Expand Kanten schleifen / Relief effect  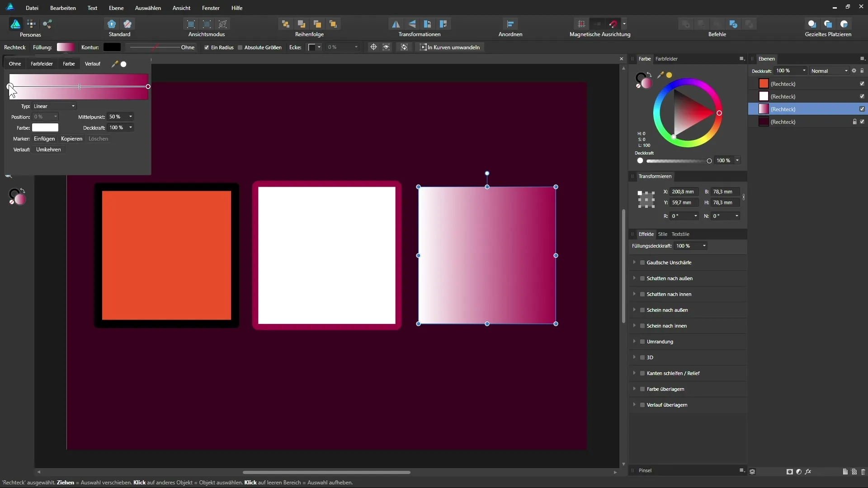[634, 373]
